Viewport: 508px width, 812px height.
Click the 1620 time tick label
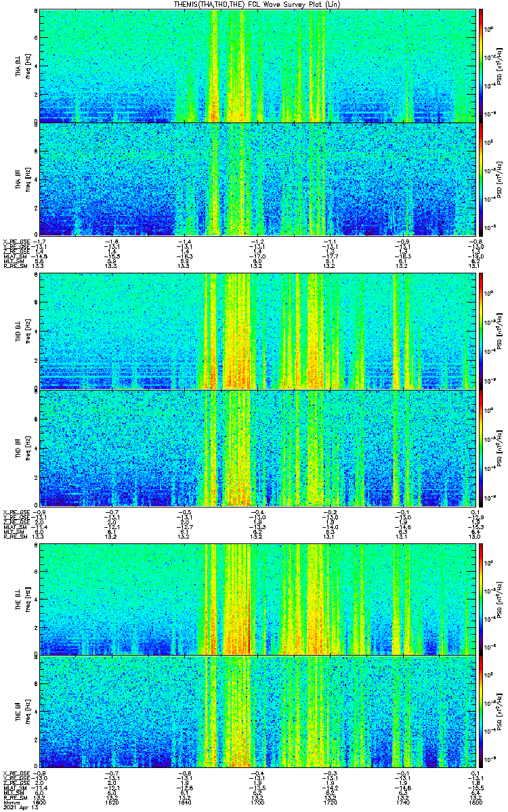pos(112,803)
